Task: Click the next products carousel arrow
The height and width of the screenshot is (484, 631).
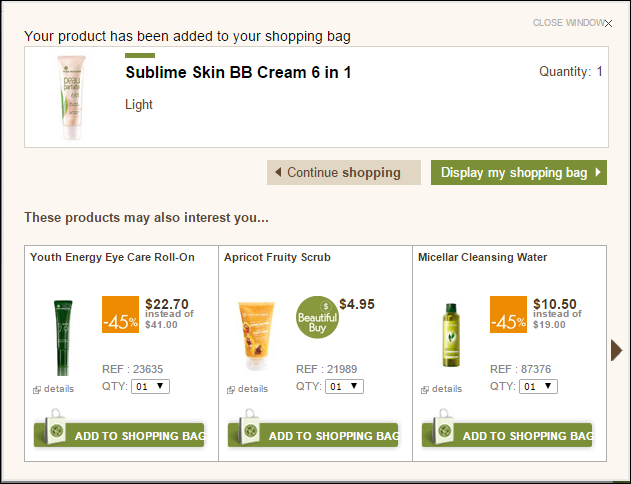Action: click(616, 350)
